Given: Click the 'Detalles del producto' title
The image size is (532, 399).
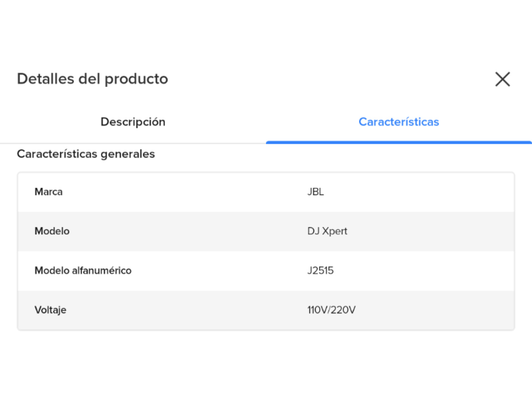Looking at the screenshot, I should [92, 79].
